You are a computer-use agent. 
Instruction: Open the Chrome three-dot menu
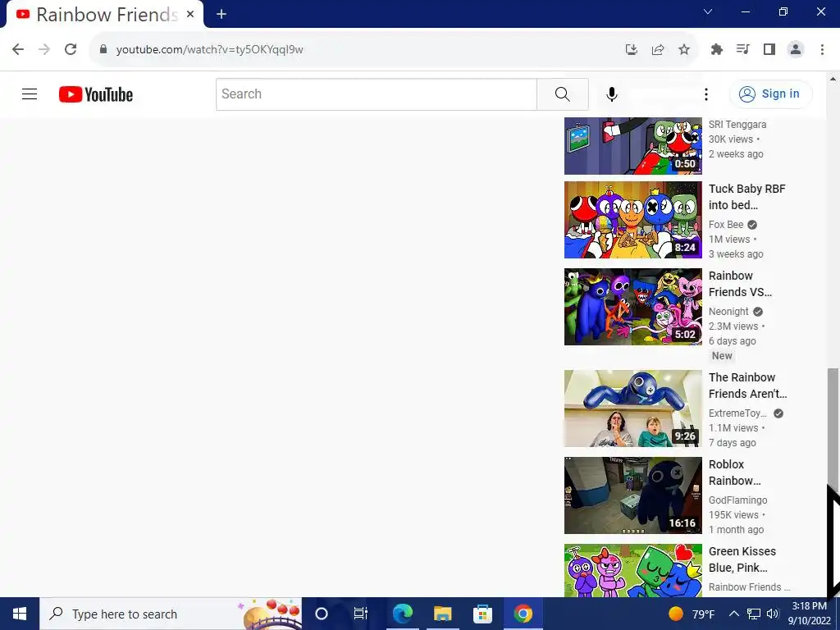[x=822, y=49]
